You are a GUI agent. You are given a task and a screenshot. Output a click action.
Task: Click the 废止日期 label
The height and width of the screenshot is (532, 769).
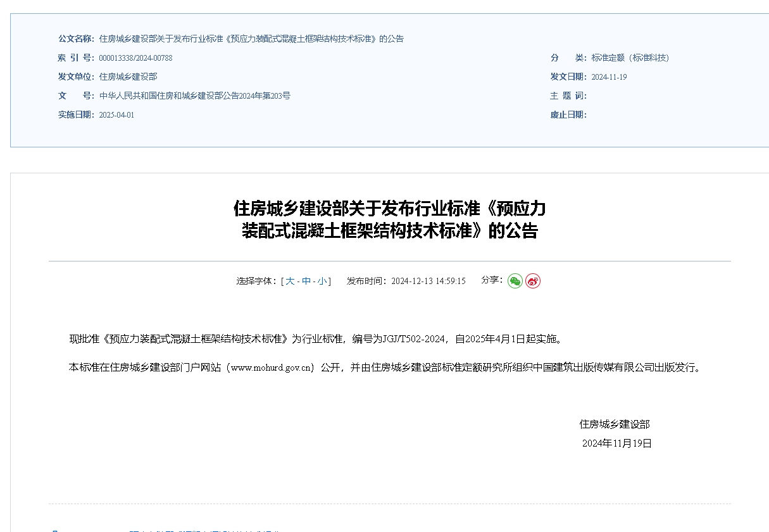(568, 114)
